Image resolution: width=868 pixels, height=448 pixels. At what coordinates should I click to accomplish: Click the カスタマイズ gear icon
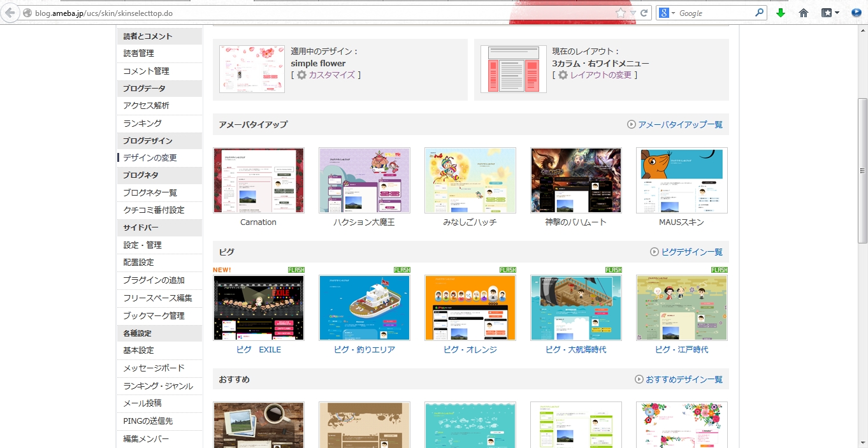pos(301,75)
